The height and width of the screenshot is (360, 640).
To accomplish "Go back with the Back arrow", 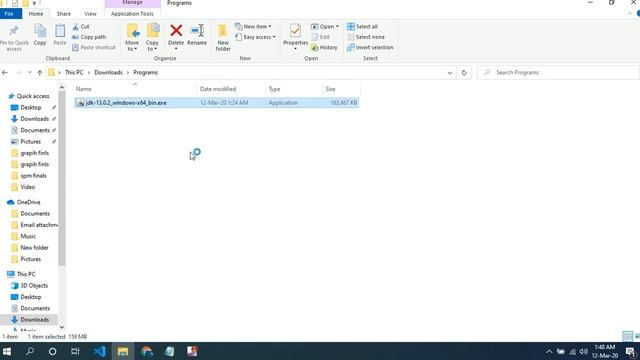I will [5, 73].
